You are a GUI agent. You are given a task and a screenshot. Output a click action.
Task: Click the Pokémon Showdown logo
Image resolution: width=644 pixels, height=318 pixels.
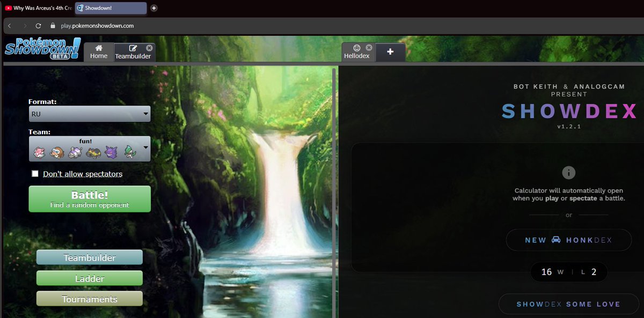(43, 48)
